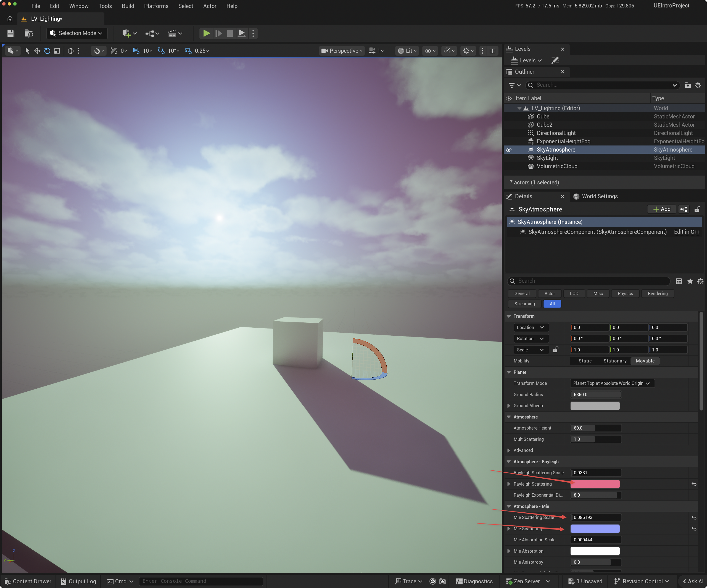Activate the scale gizmo tool
This screenshot has height=588, width=707.
(57, 51)
